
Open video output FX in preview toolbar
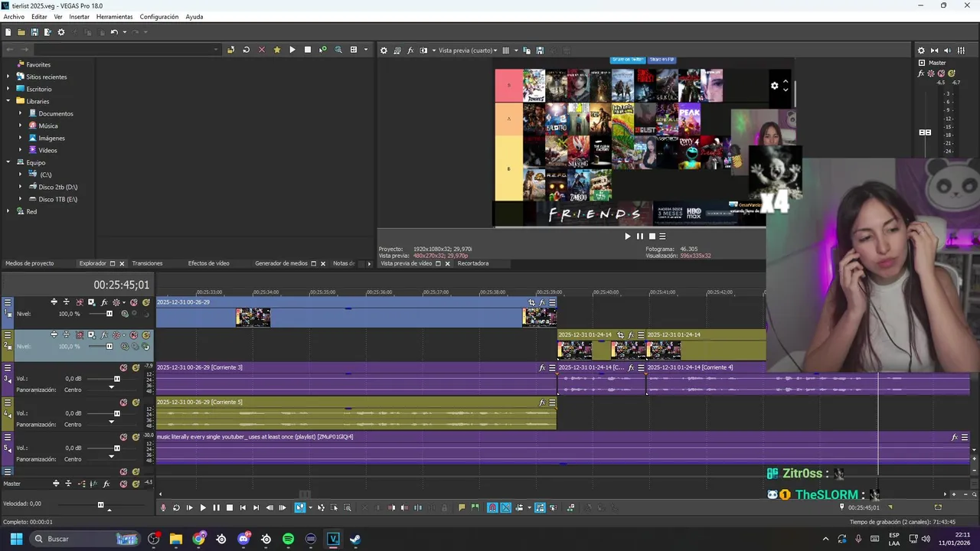click(410, 51)
